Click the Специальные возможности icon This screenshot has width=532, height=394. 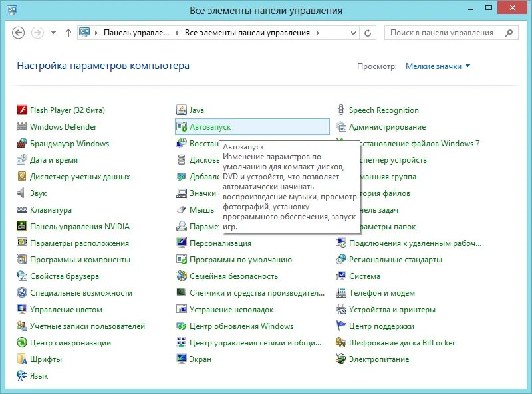[22, 292]
